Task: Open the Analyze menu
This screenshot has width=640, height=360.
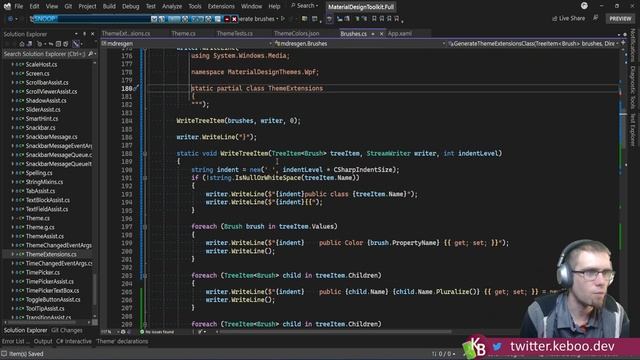Action: [172, 7]
